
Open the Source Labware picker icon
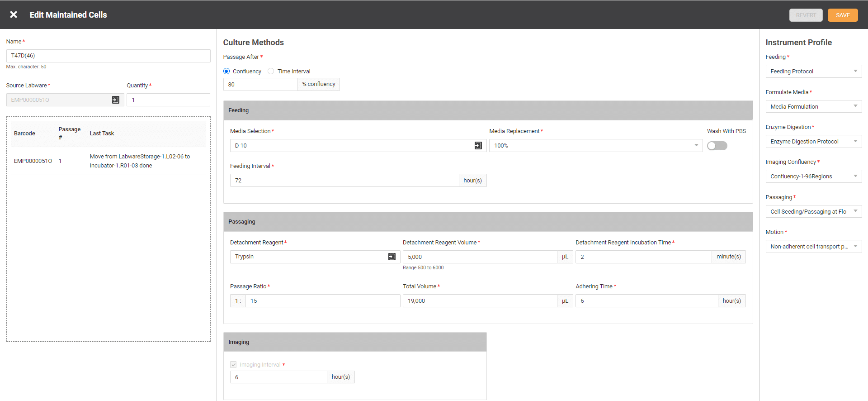[x=116, y=100]
